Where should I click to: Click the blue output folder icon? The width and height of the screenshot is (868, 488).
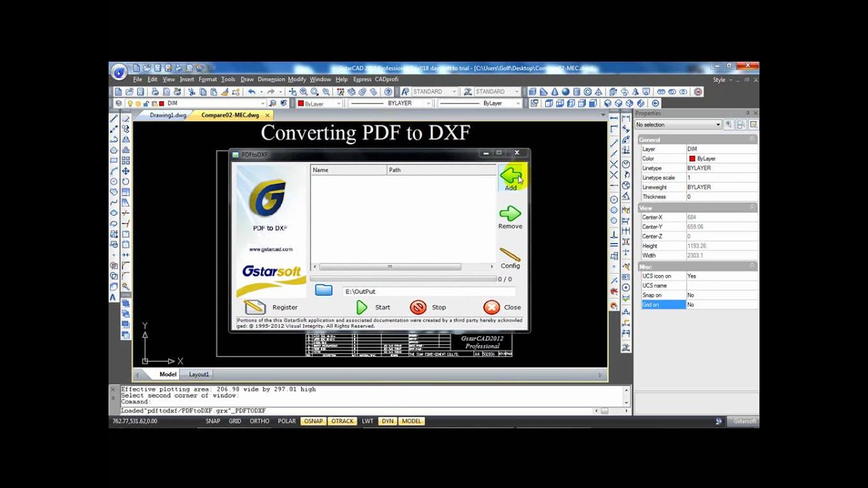323,290
